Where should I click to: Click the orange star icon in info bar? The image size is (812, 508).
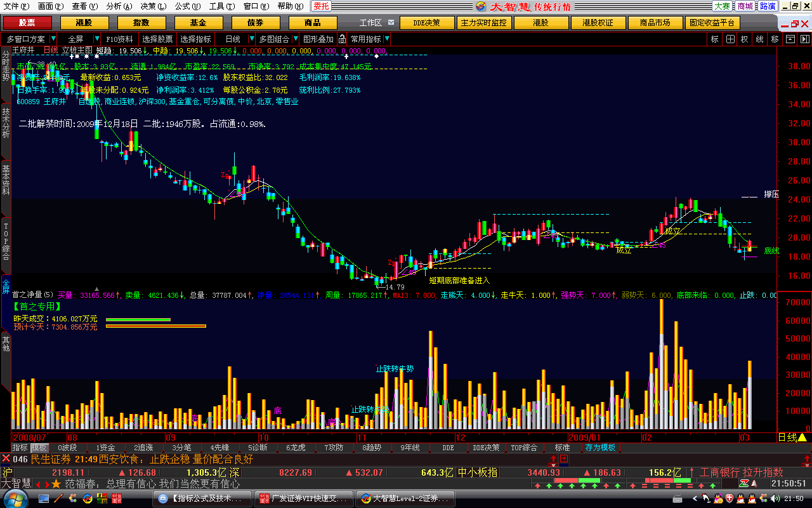(56, 484)
